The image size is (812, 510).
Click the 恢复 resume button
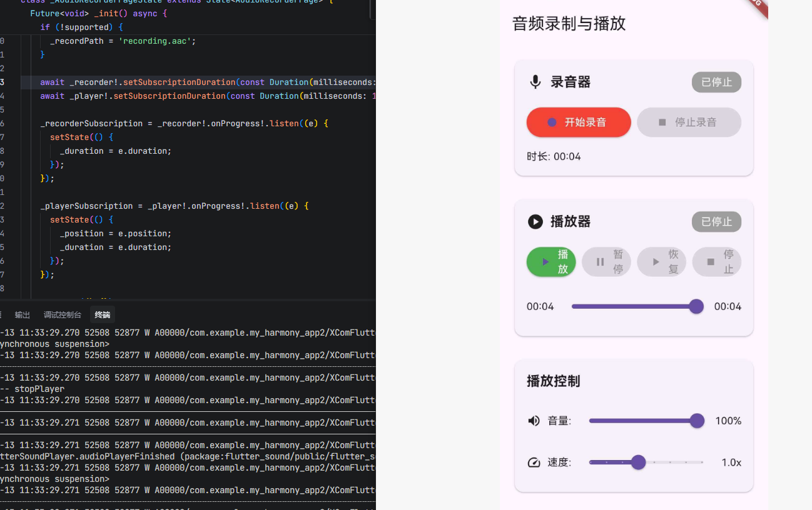click(x=661, y=262)
